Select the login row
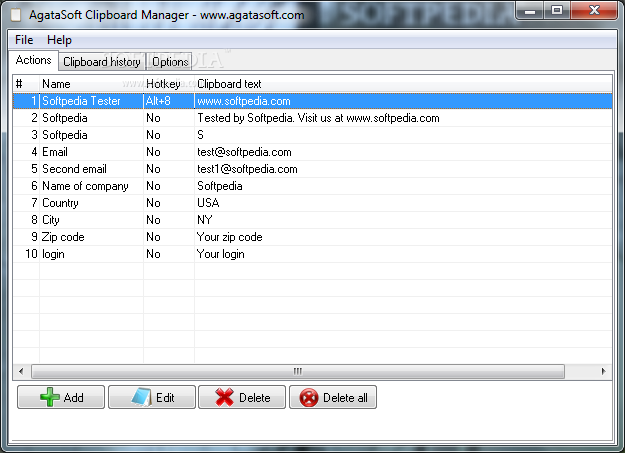 coord(312,254)
